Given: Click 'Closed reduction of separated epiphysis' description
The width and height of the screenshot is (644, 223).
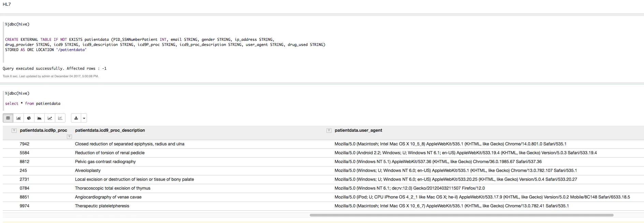Looking at the screenshot, I should (130, 144).
